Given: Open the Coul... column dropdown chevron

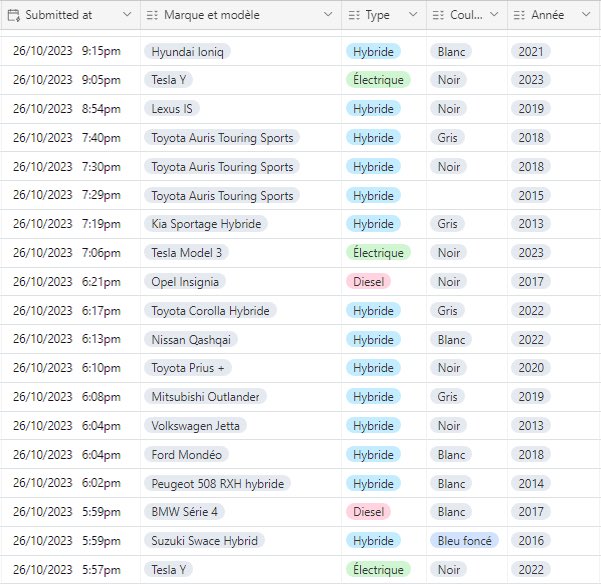Looking at the screenshot, I should [x=494, y=15].
